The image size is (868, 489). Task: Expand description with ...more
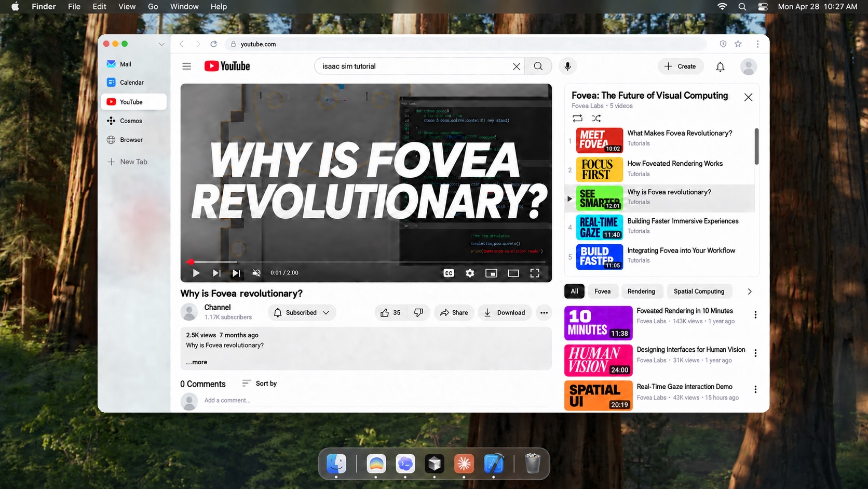tap(197, 362)
